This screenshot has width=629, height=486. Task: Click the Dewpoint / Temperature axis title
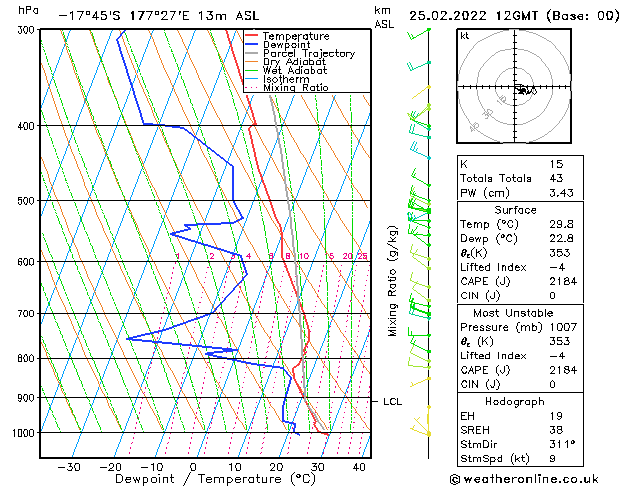[215, 479]
